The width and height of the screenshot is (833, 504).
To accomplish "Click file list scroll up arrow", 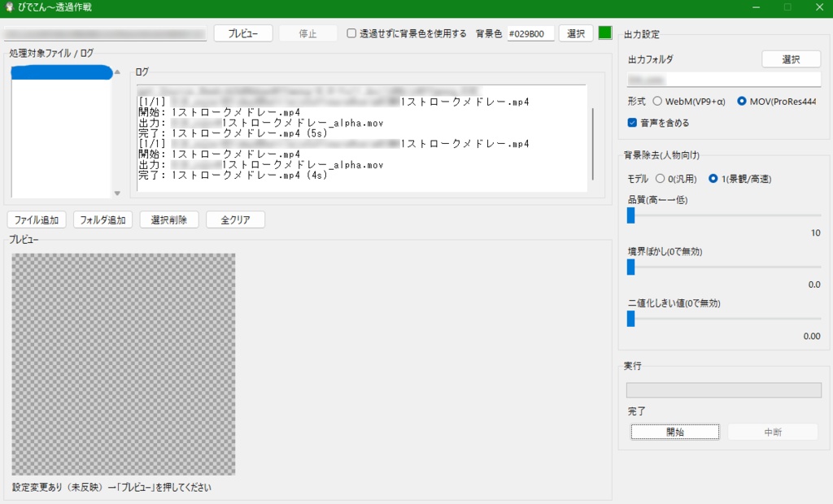I will (x=117, y=72).
